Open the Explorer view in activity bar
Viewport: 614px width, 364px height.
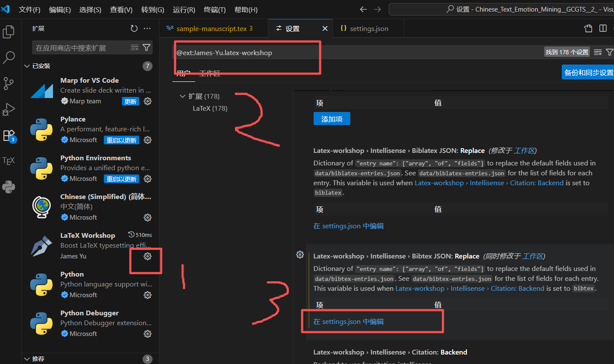[9, 32]
